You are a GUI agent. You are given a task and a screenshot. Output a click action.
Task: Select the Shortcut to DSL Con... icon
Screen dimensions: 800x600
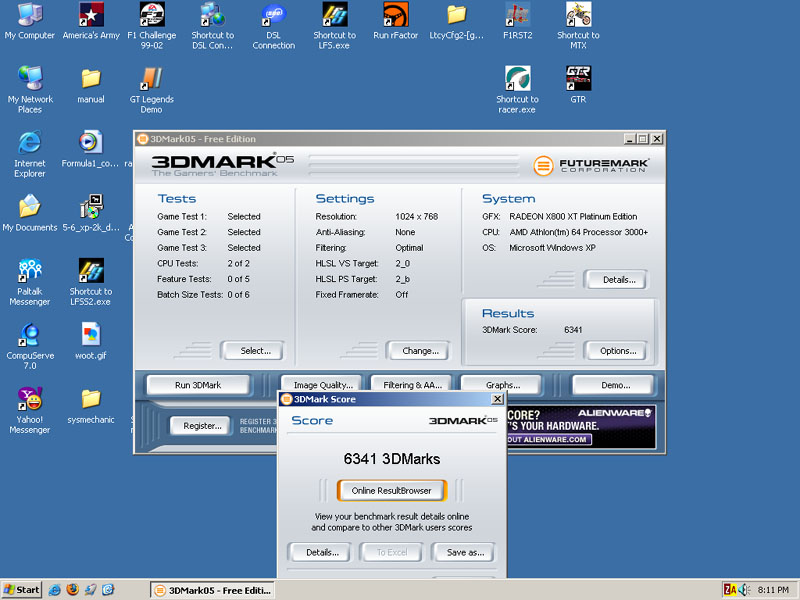coord(212,24)
